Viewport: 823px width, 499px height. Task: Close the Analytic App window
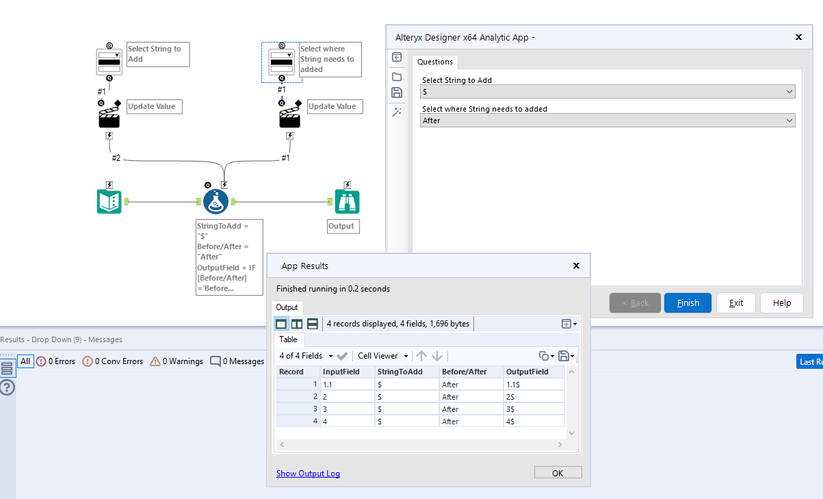coord(798,37)
